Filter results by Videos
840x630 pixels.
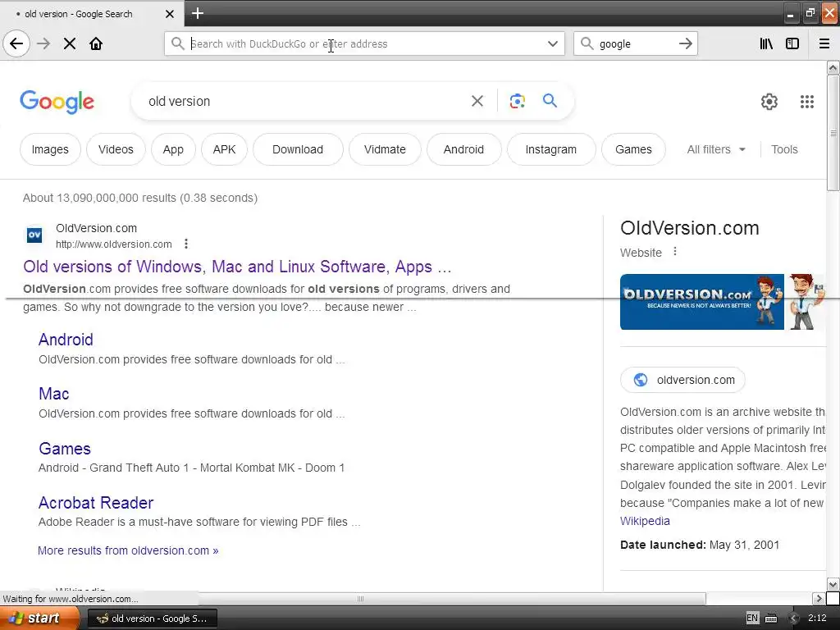tap(116, 149)
